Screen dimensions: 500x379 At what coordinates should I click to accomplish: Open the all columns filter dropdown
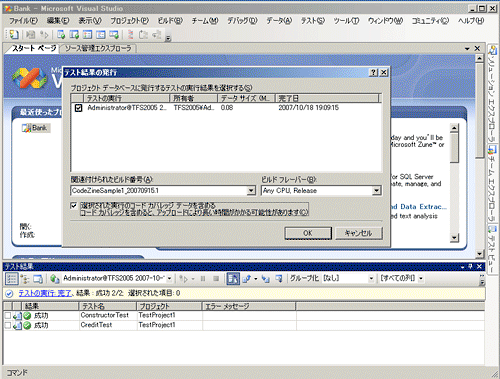pos(421,278)
